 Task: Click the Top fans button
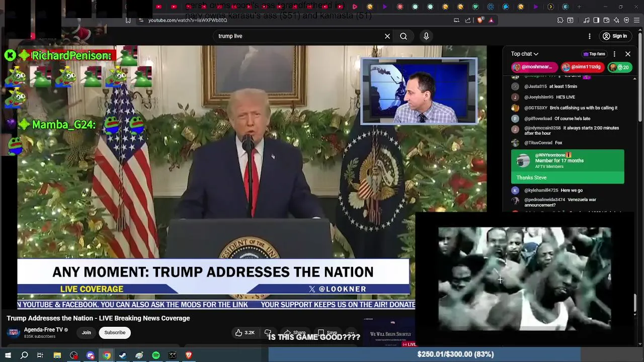point(594,54)
